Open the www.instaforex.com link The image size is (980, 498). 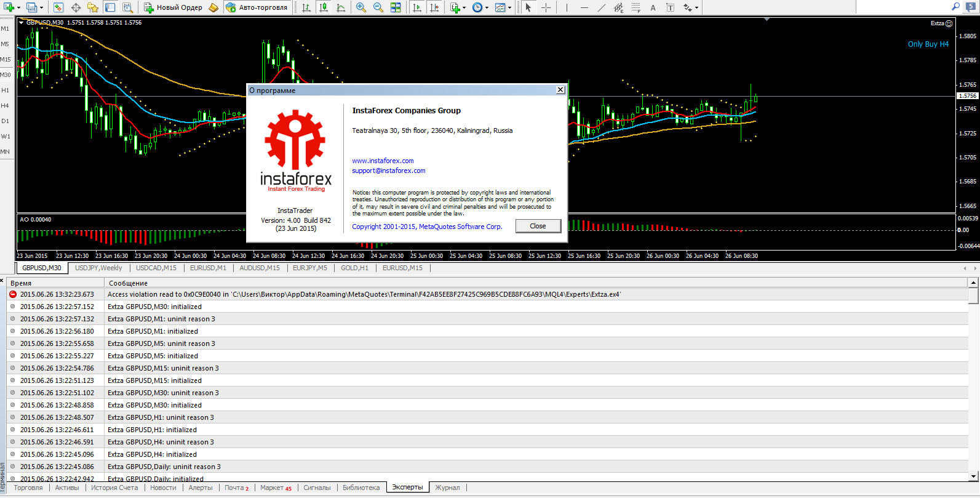point(383,161)
